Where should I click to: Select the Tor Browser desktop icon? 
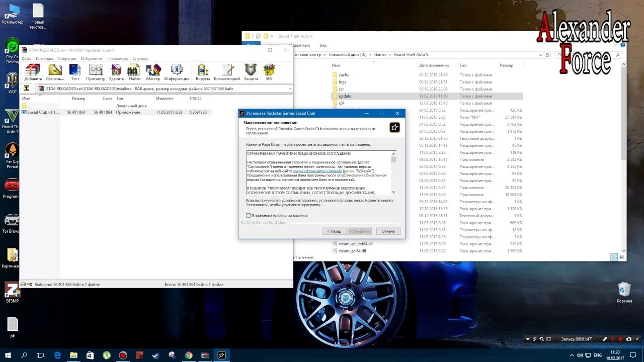11,224
